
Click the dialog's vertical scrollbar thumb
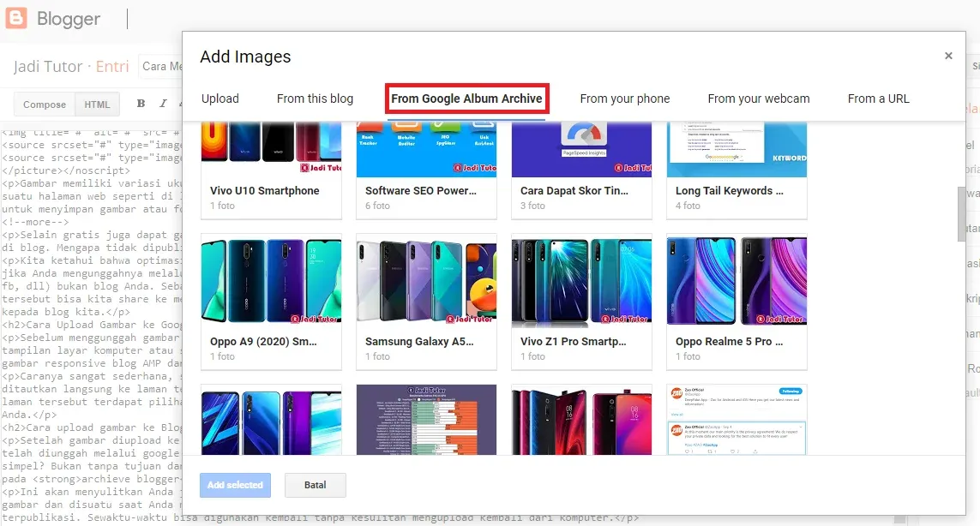pyautogui.click(x=961, y=213)
